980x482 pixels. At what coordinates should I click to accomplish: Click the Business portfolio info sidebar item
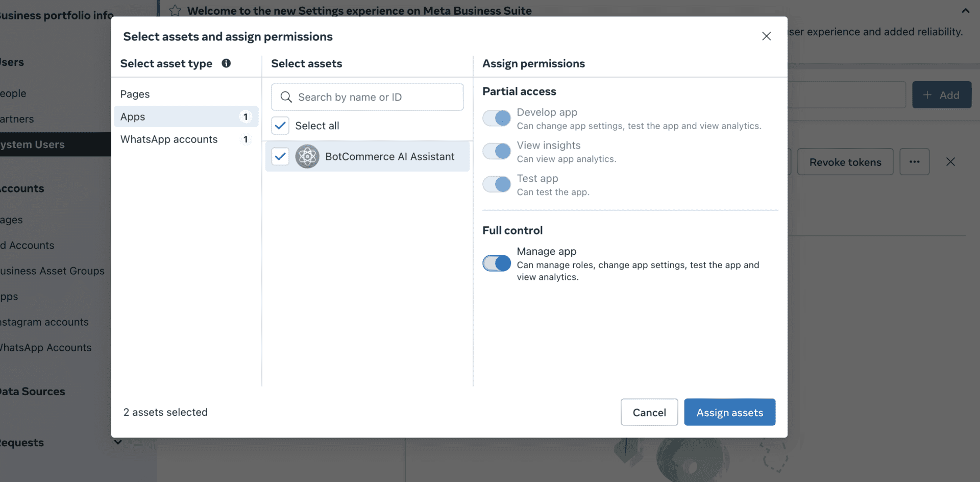tap(57, 15)
